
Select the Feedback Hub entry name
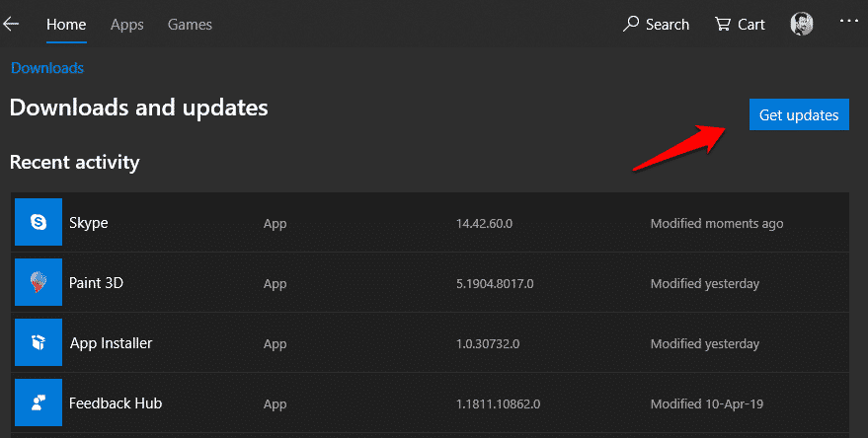click(115, 403)
